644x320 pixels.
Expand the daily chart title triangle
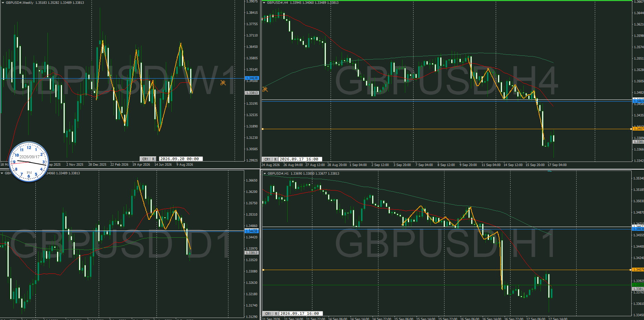point(2,173)
